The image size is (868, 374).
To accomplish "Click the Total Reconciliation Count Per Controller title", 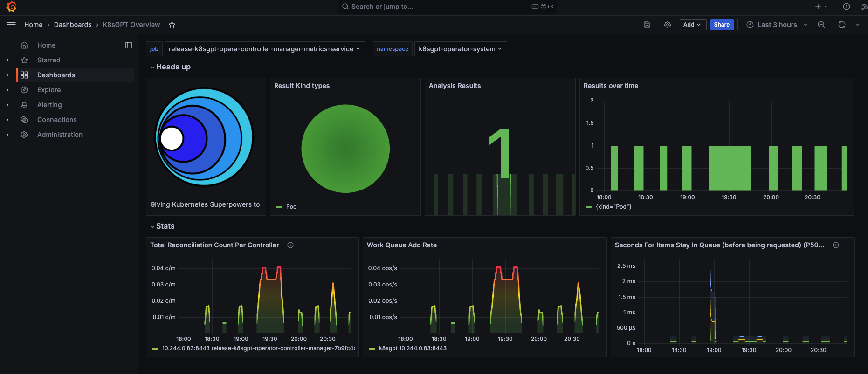I will coord(214,245).
